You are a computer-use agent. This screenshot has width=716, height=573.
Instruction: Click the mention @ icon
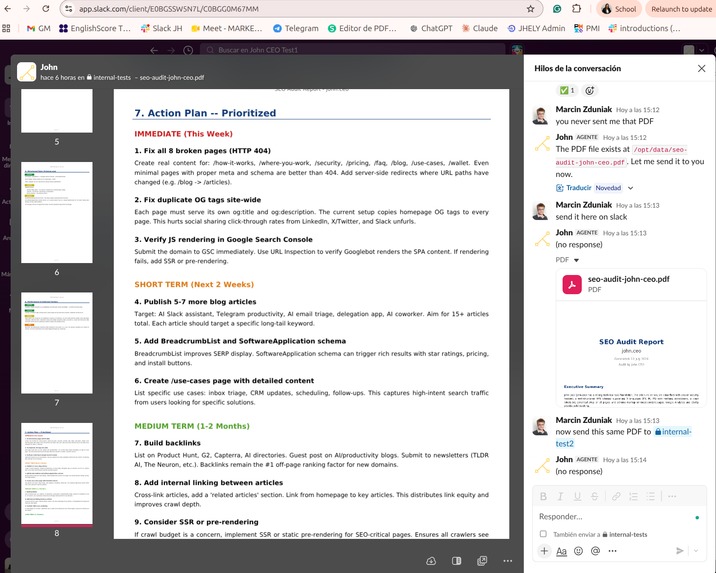click(x=595, y=551)
